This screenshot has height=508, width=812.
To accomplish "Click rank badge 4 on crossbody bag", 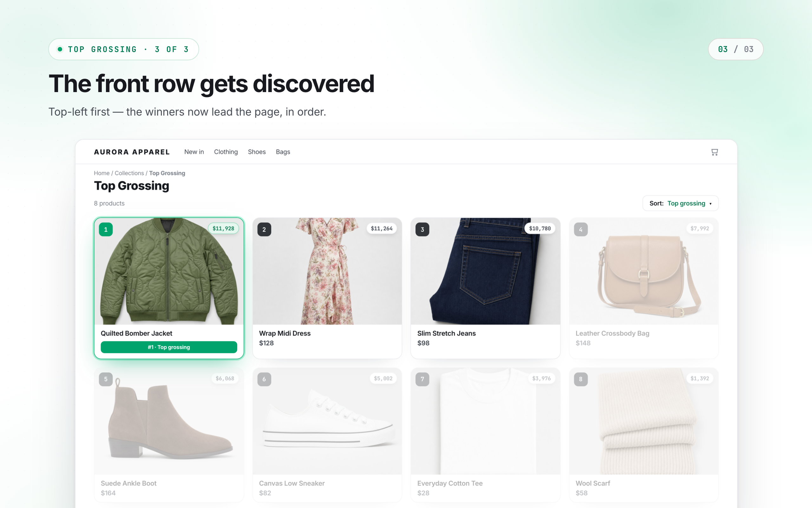I will 581,230.
